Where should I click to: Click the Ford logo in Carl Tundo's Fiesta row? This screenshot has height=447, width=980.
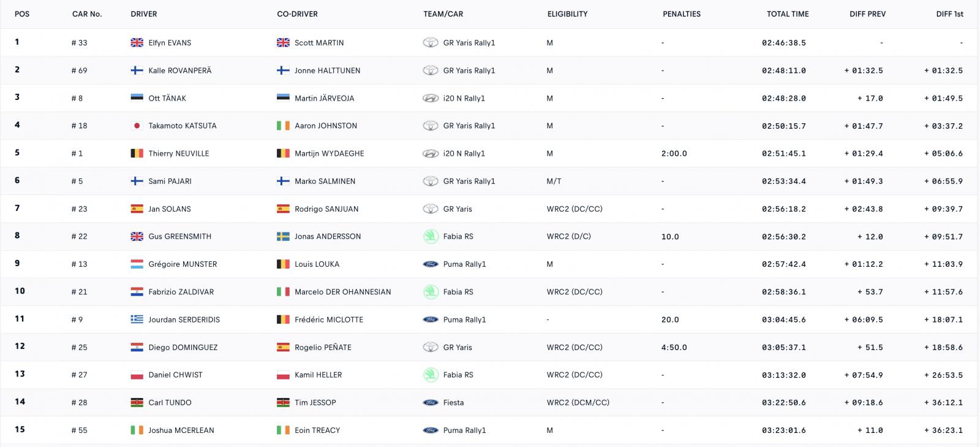(431, 403)
